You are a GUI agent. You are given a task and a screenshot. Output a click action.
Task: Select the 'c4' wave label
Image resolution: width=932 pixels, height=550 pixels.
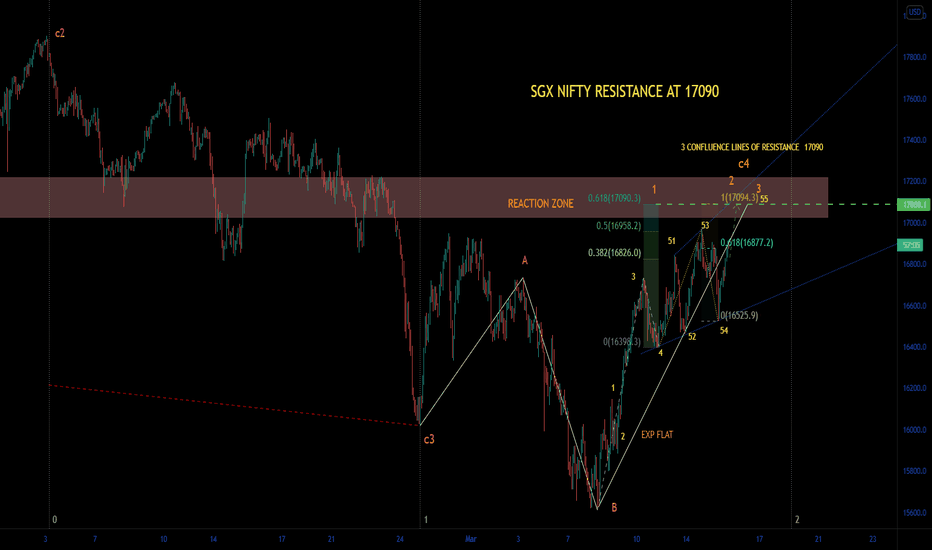(x=744, y=164)
